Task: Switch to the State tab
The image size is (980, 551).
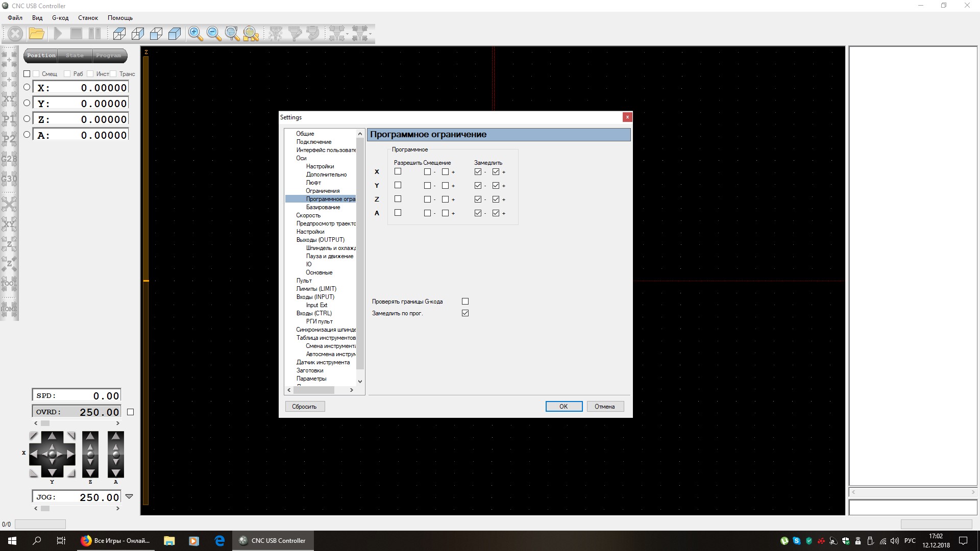Action: click(75, 56)
